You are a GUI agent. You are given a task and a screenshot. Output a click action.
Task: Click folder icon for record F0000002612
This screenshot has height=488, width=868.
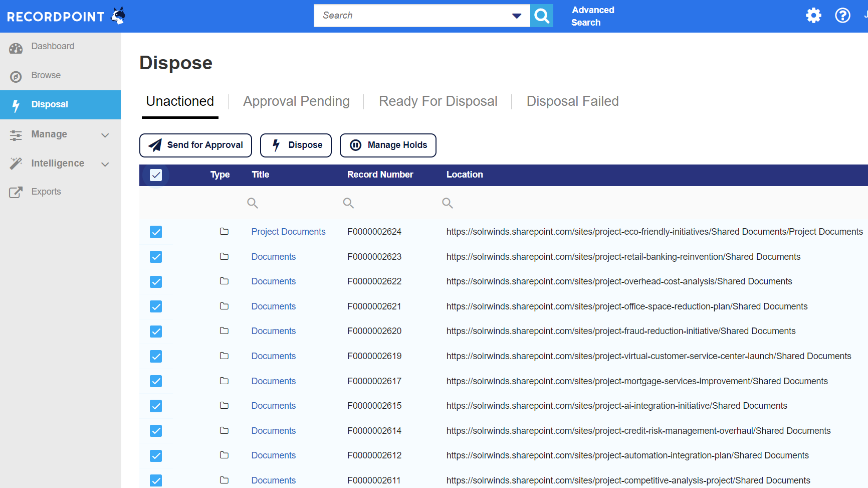[x=224, y=455]
